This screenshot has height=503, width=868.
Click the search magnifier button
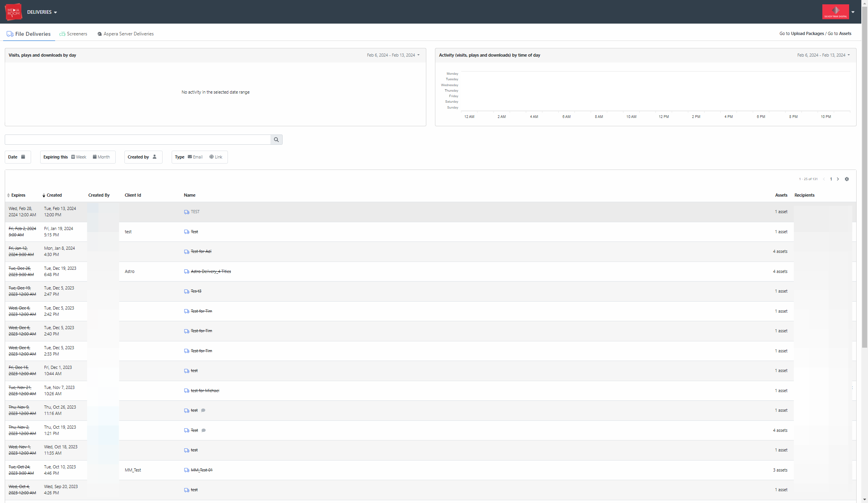(x=276, y=140)
